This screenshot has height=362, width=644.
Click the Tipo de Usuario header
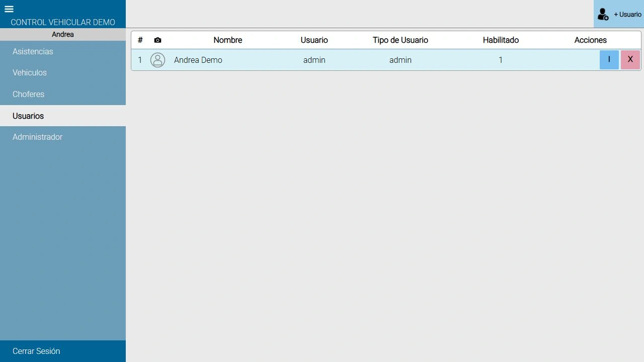(400, 40)
